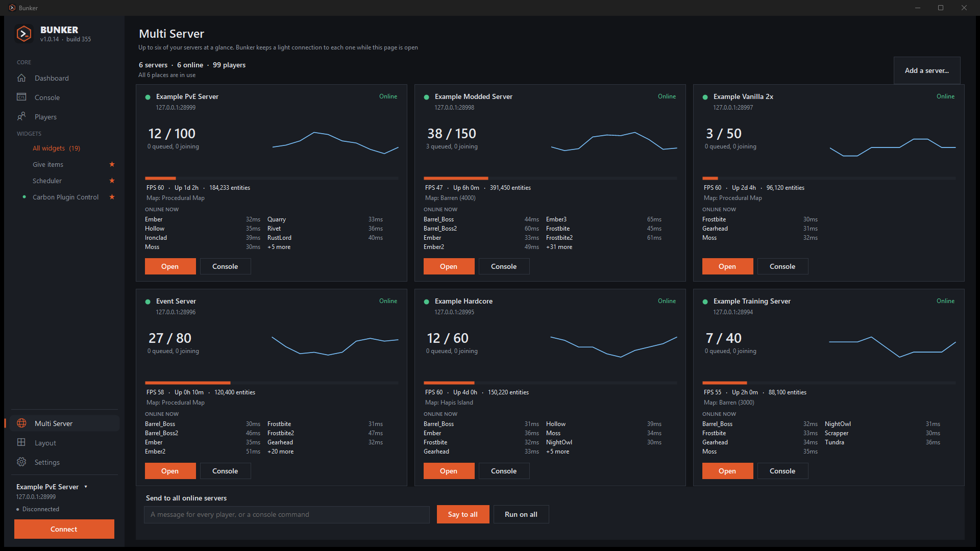This screenshot has height=551, width=980.
Task: Click status dot of Example Hardcore card
Action: (x=427, y=302)
